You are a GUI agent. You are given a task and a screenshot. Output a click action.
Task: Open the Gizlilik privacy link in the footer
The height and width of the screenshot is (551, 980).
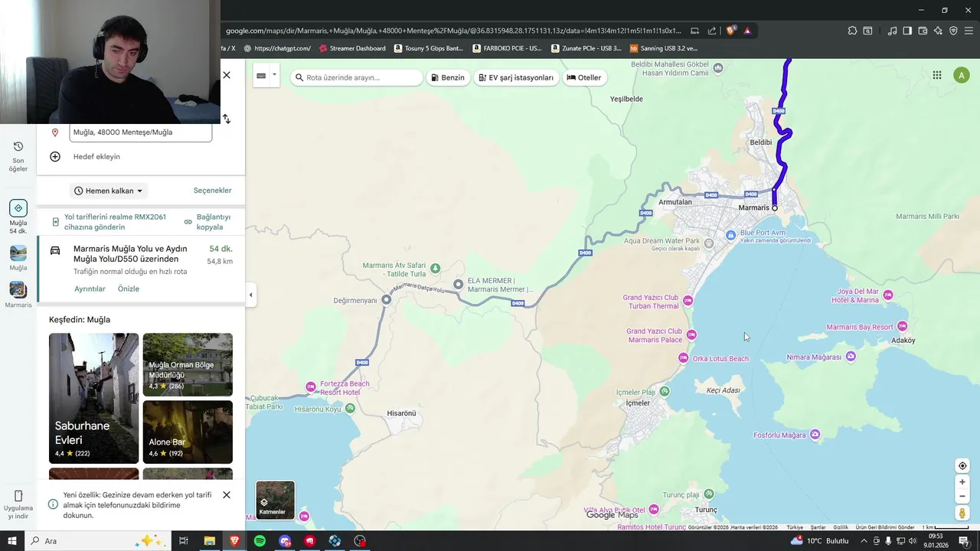tap(841, 527)
